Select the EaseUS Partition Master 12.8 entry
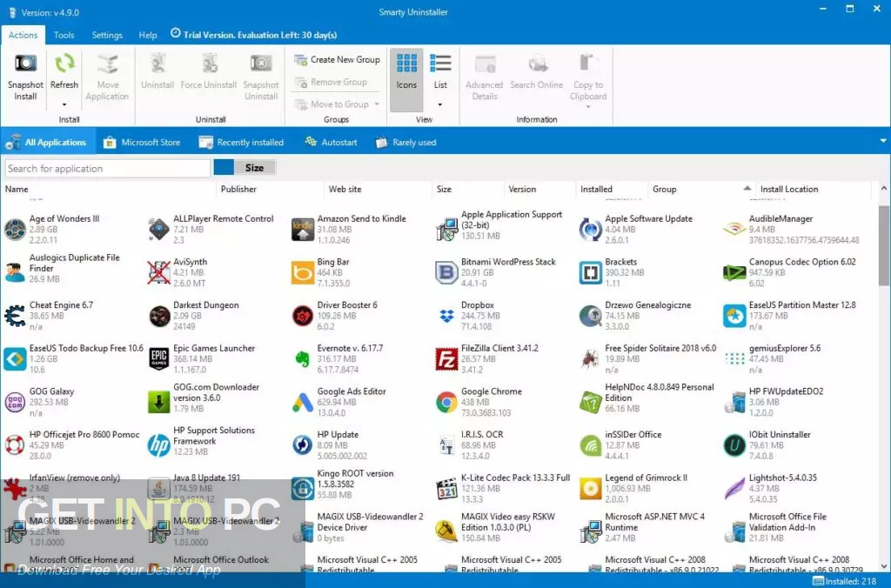Viewport: 891px width, 588px height. click(x=790, y=316)
